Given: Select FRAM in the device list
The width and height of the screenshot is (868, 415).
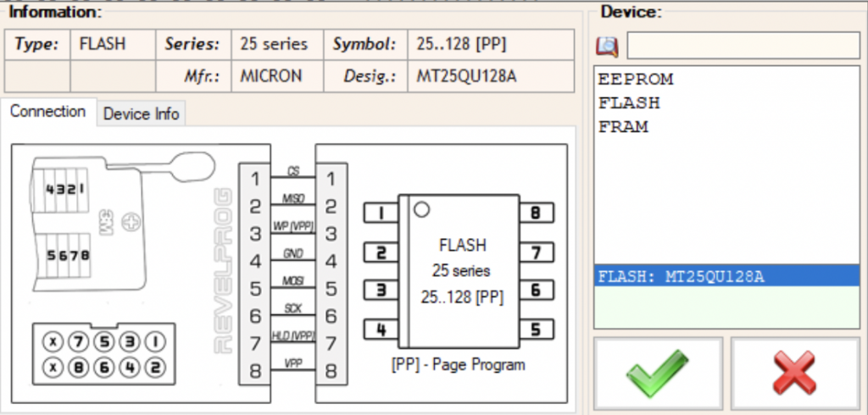Looking at the screenshot, I should [x=623, y=127].
